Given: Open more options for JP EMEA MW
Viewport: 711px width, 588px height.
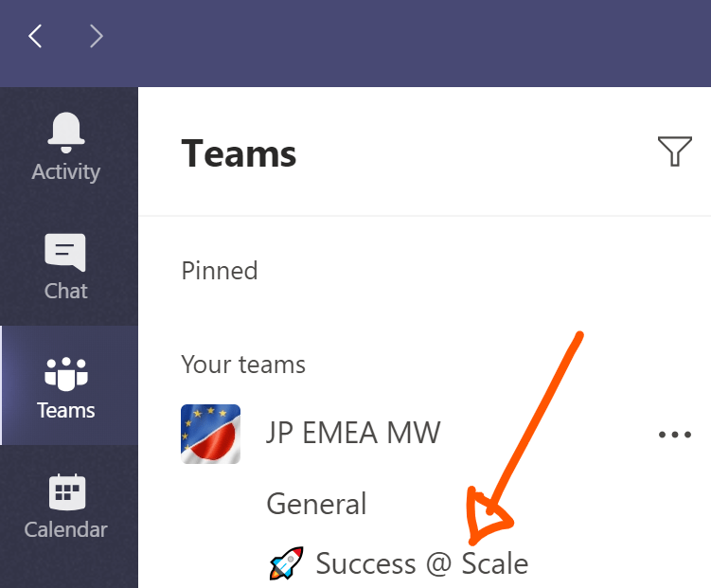Looking at the screenshot, I should pyautogui.click(x=674, y=435).
